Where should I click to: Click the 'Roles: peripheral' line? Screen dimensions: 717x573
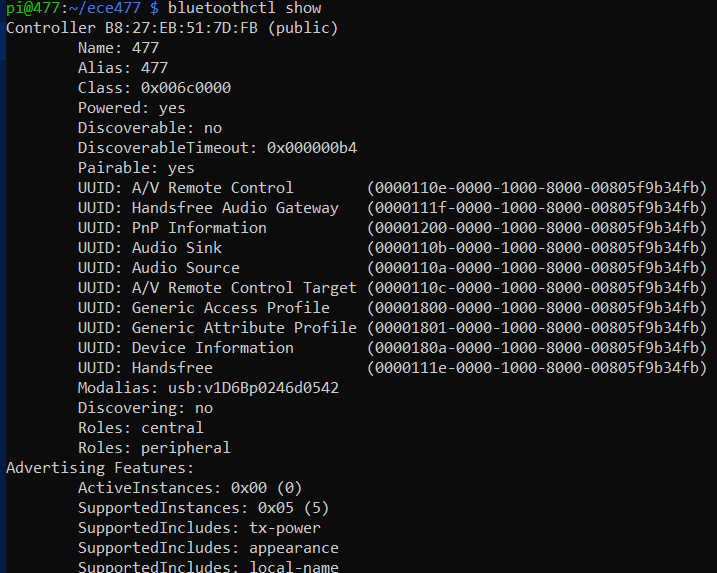click(154, 448)
